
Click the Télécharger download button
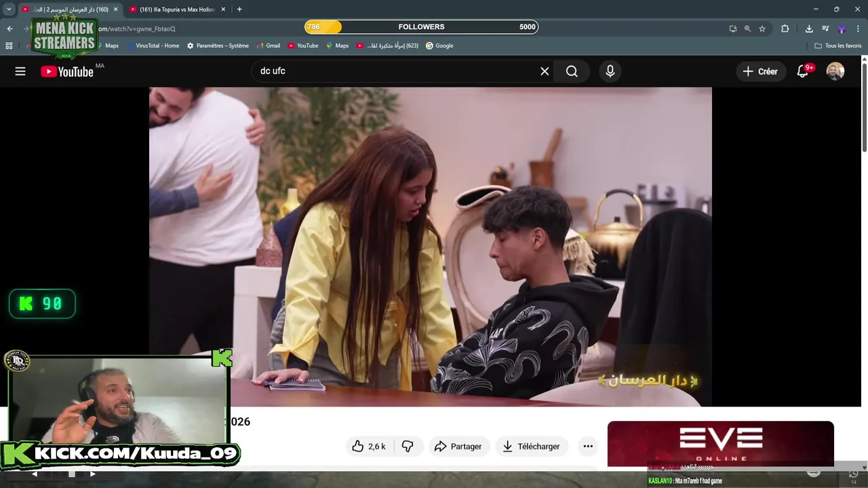pos(531,446)
